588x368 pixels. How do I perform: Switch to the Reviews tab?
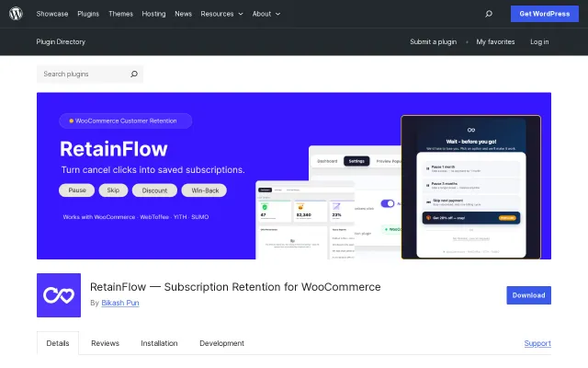[105, 343]
